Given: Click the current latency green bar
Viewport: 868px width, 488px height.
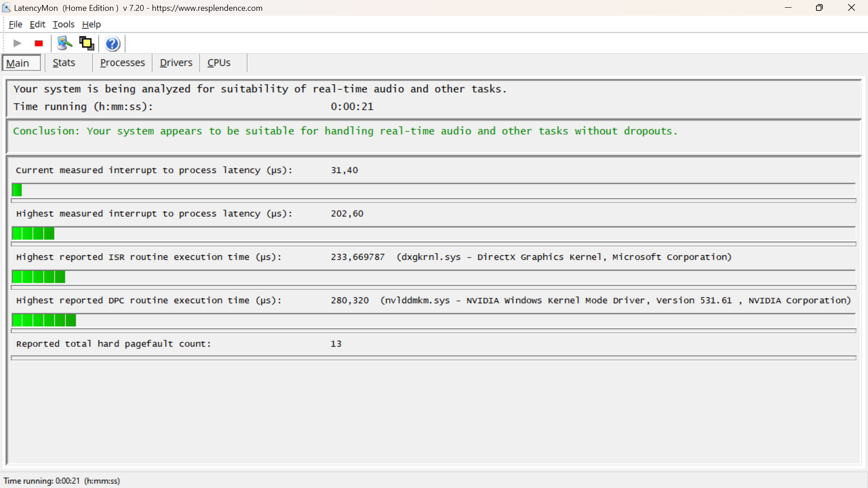Looking at the screenshot, I should click(17, 190).
